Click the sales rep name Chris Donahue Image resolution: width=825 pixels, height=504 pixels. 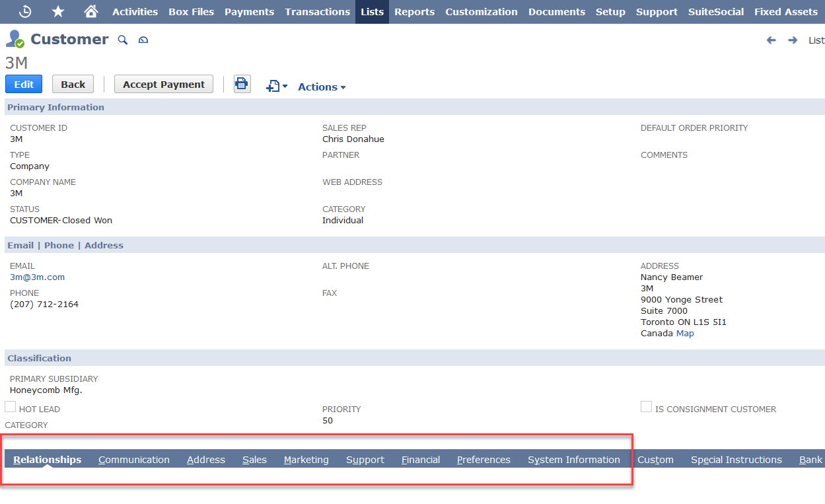click(353, 139)
